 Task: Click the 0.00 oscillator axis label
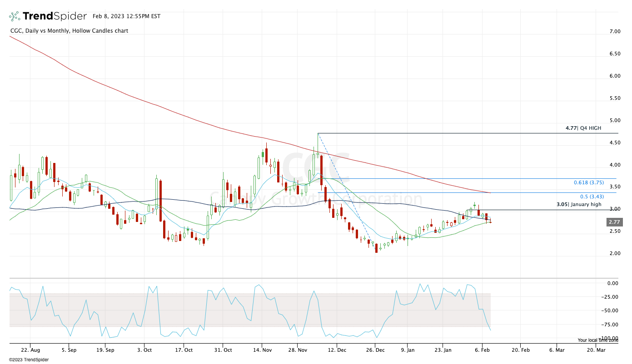click(613, 283)
